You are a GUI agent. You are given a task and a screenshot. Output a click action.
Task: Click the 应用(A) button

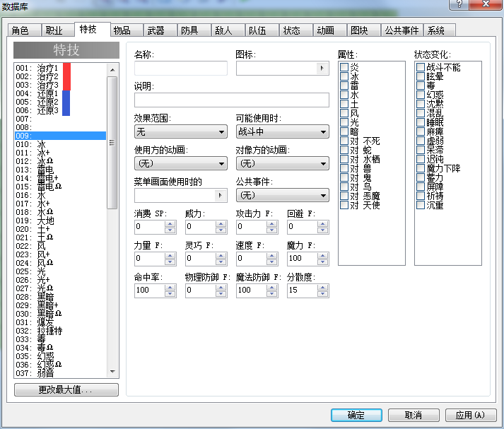click(471, 415)
